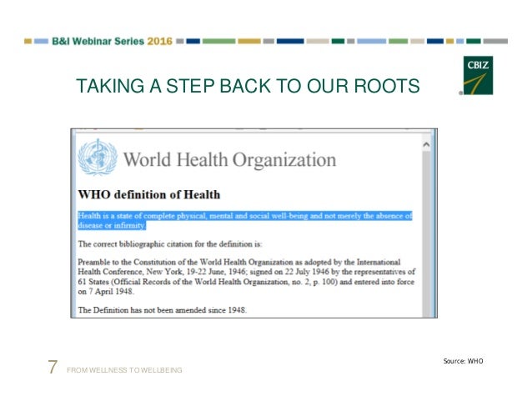The width and height of the screenshot is (532, 411).
Task: Click the 'B&I Webinar Series 2016' header
Action: click(x=112, y=42)
